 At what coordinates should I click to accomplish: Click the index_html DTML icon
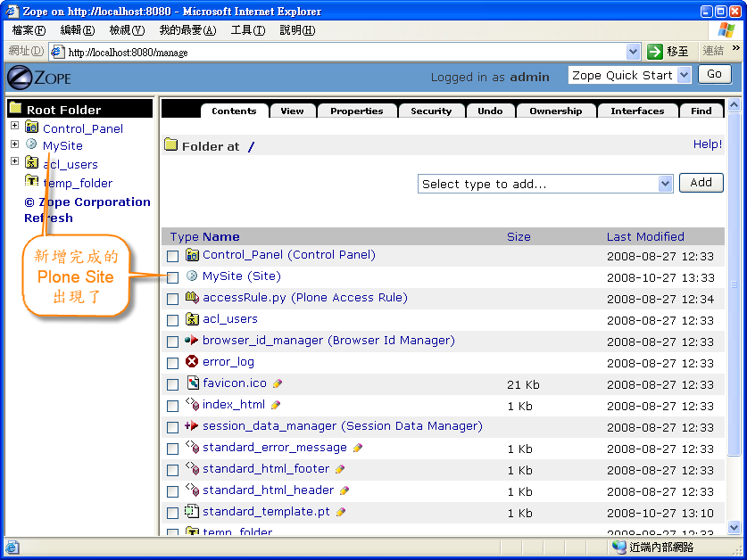[192, 404]
